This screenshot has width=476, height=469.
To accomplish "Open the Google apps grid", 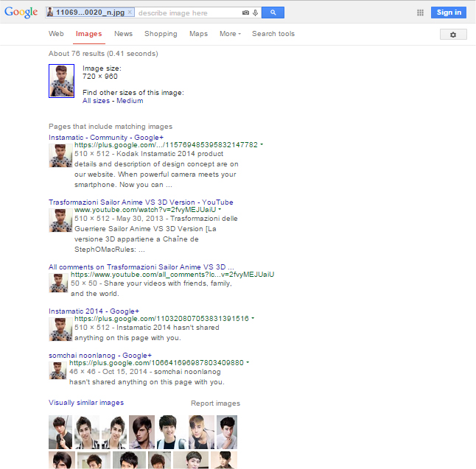I will (420, 13).
